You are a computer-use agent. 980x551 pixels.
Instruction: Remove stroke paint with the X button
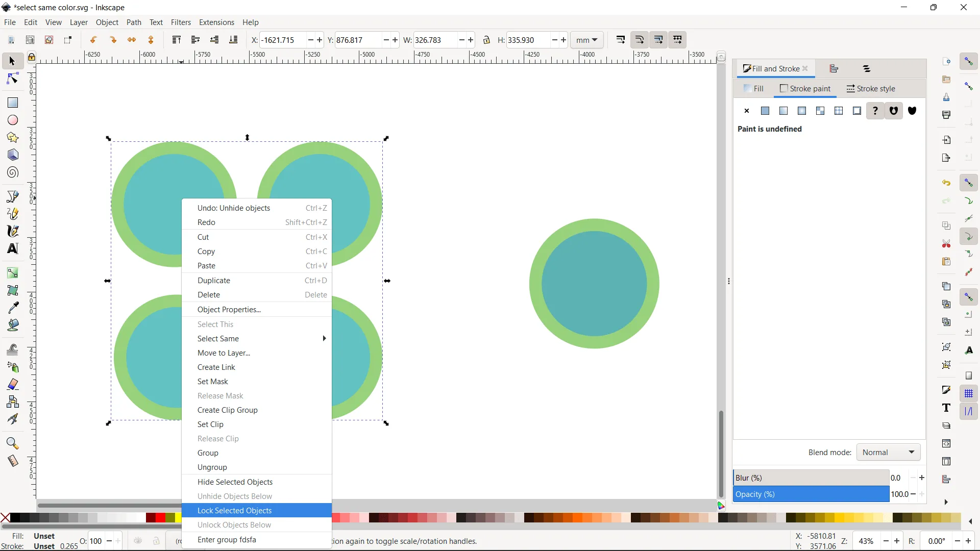[747, 111]
